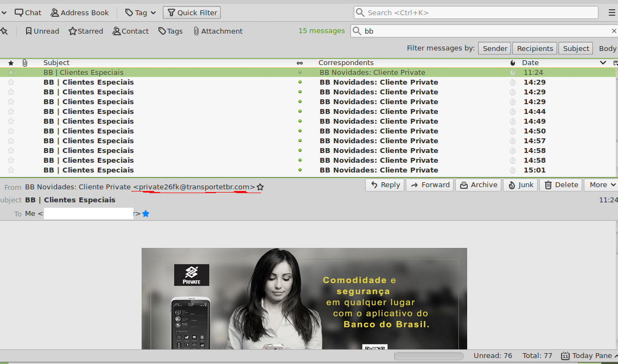Mark the open message as Junk

(520, 185)
